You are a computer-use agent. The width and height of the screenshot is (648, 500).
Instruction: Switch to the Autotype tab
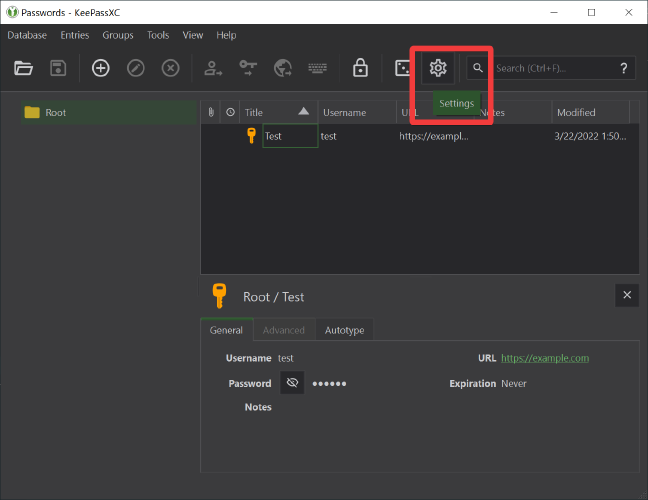click(x=344, y=330)
